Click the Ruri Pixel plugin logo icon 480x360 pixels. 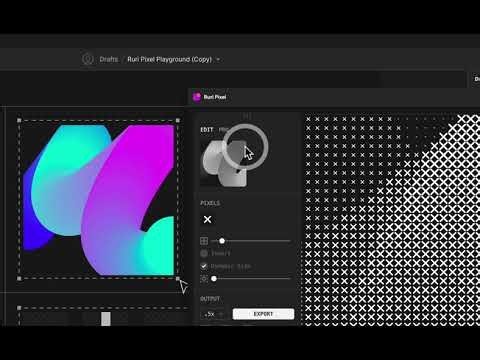tap(197, 97)
